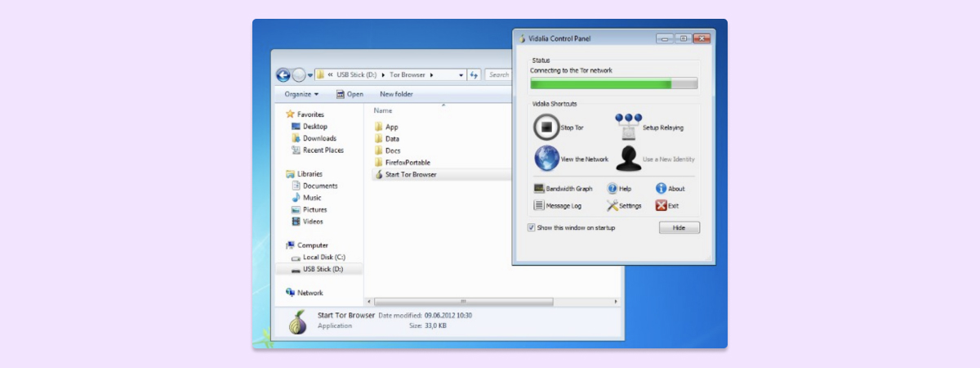Viewport: 980px width, 368px height.
Task: Click the About info icon
Action: click(661, 188)
